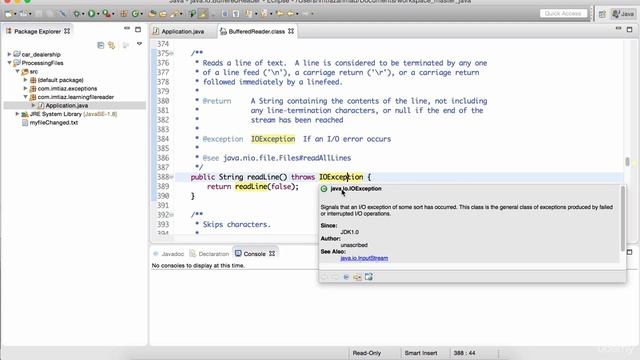Click the Search flashlight toolbar icon
The height and width of the screenshot is (360, 640).
click(175, 14)
